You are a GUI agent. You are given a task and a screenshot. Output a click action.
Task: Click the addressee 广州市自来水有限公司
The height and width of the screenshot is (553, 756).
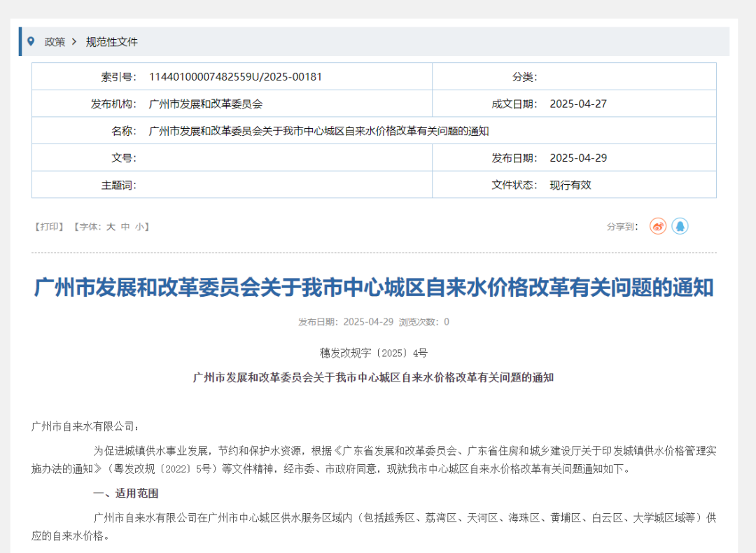85,426
